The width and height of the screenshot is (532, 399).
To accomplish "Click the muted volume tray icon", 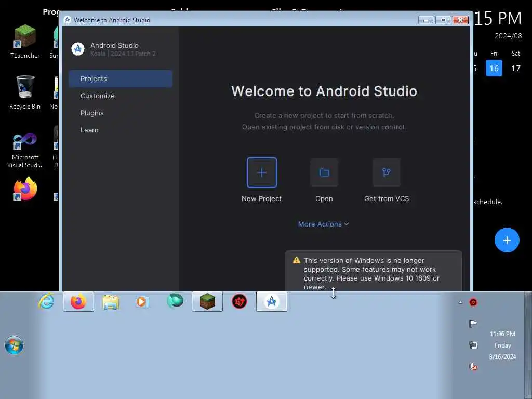I will coord(473,366).
